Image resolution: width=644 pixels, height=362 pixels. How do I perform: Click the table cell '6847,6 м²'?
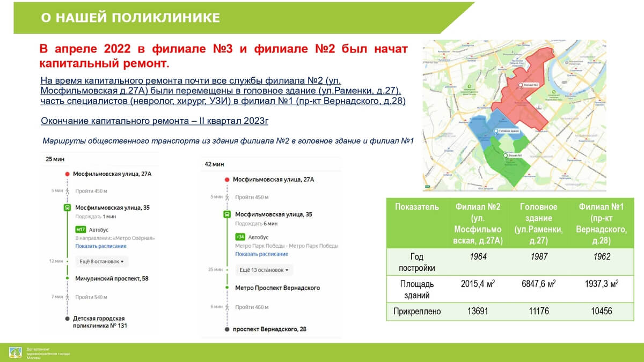[x=539, y=284]
